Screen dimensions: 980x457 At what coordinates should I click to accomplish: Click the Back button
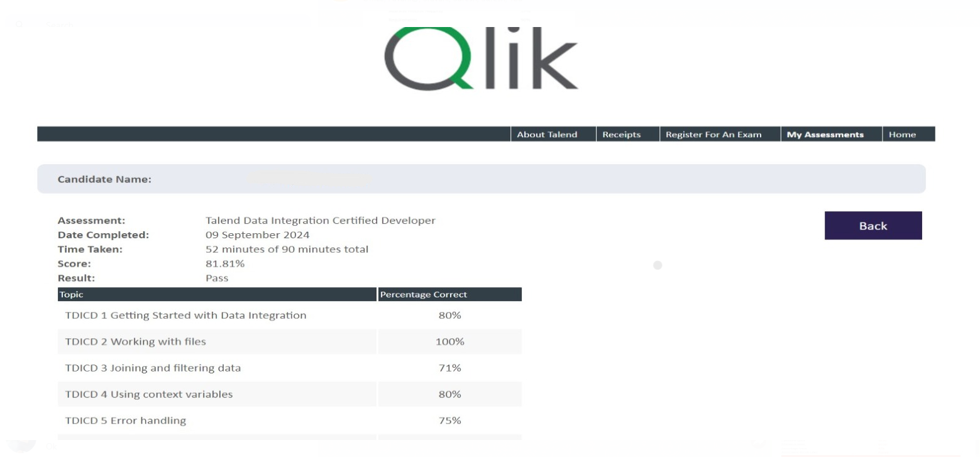pyautogui.click(x=873, y=226)
